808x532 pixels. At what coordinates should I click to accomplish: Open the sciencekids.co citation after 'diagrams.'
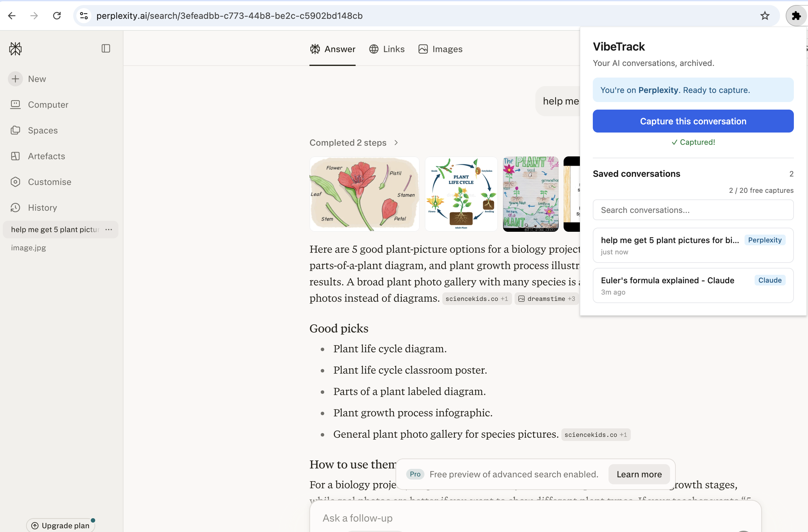click(x=477, y=299)
